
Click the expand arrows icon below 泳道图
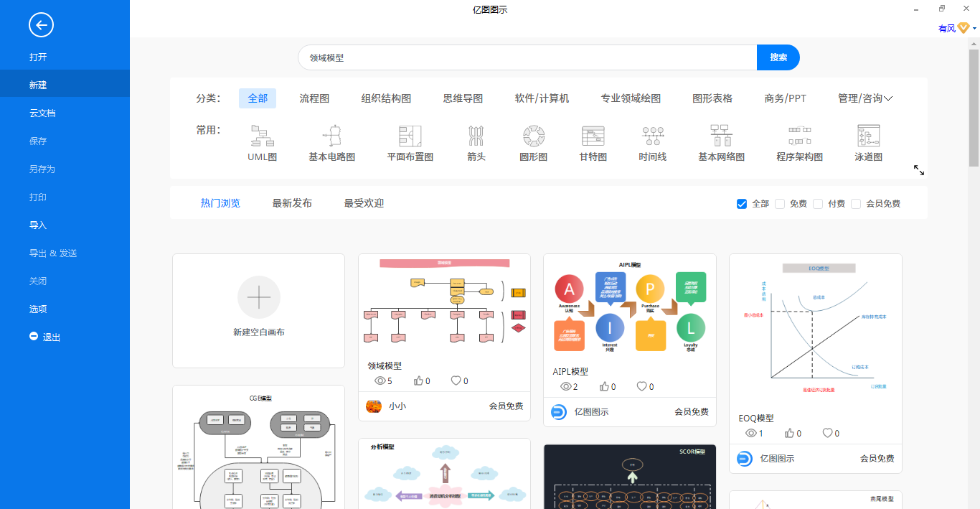tap(919, 170)
